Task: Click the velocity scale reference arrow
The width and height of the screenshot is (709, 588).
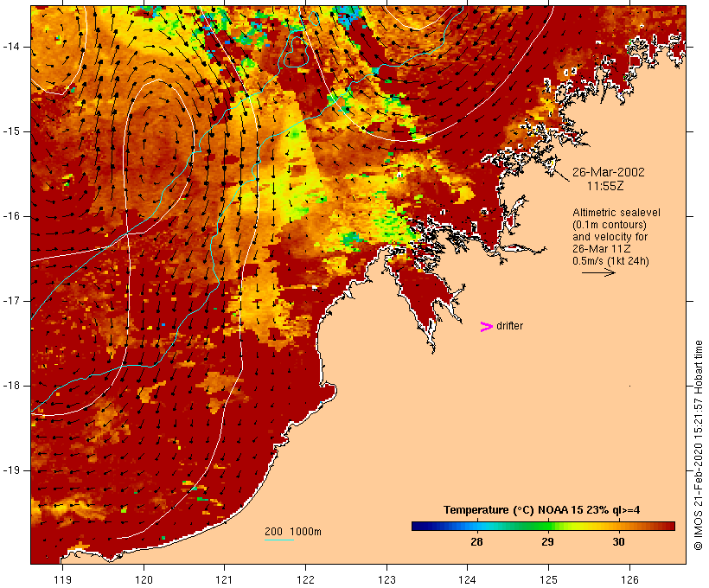Action: coord(598,272)
